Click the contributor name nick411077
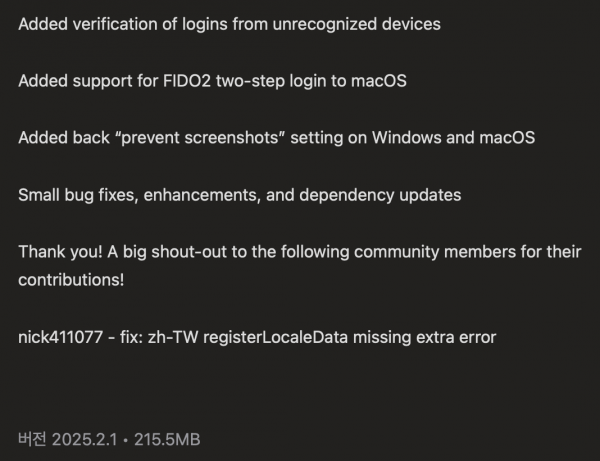 (60, 337)
